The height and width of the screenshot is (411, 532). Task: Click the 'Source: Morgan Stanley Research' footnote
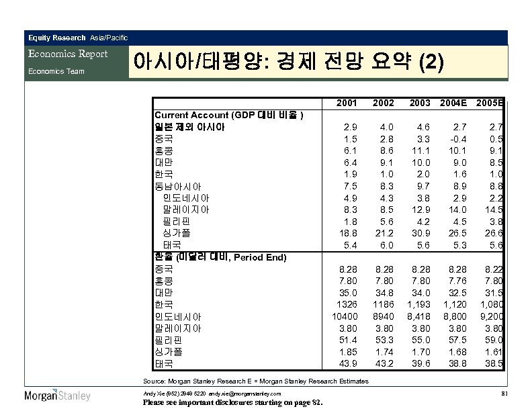256,381
